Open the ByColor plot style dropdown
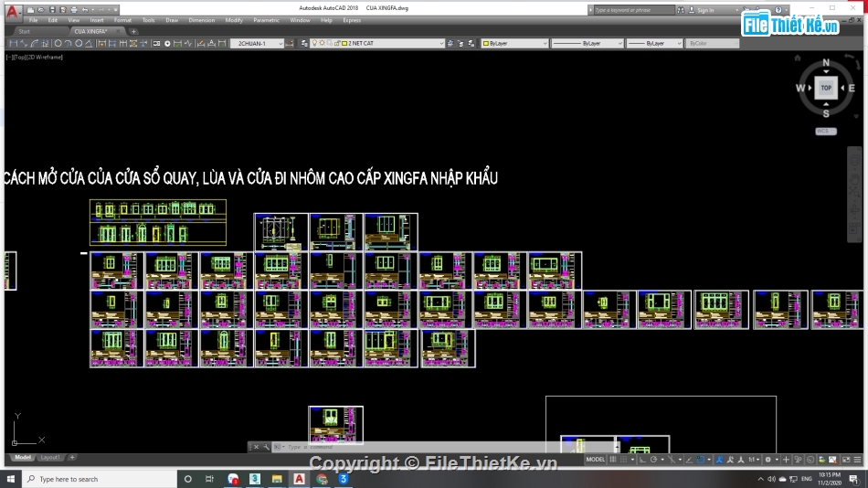 713,43
